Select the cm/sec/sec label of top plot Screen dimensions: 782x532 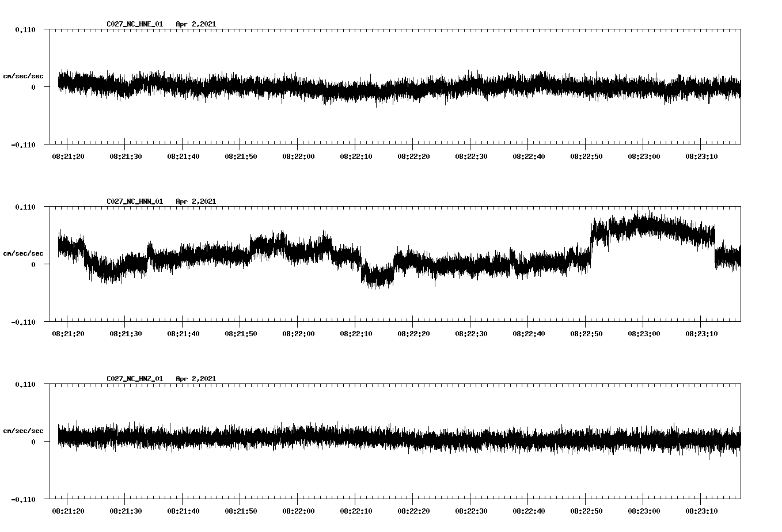[x=24, y=75]
